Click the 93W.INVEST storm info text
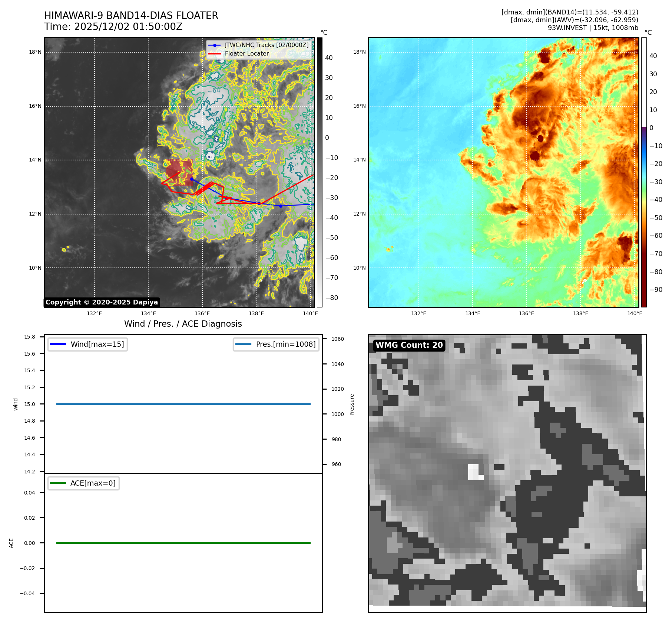This screenshot has width=672, height=626. point(593,28)
